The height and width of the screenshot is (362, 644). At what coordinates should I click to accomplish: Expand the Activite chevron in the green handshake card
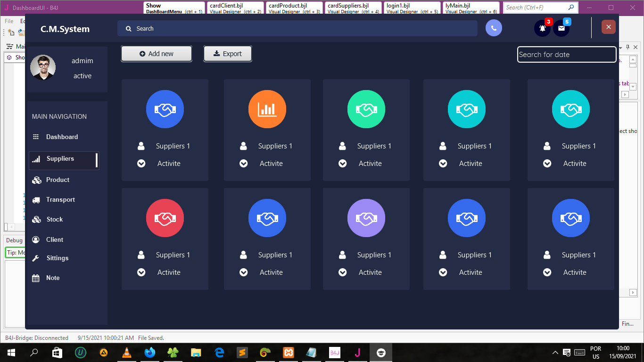(x=342, y=164)
